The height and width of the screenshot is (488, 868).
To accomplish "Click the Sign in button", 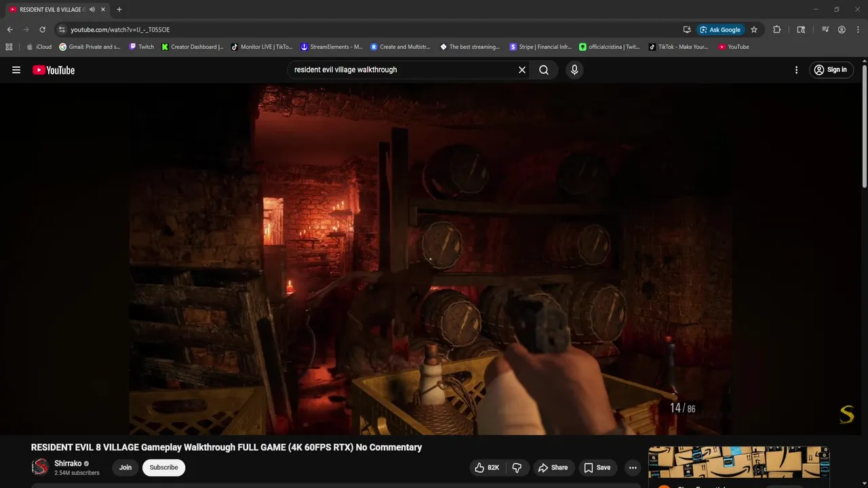I will point(831,70).
